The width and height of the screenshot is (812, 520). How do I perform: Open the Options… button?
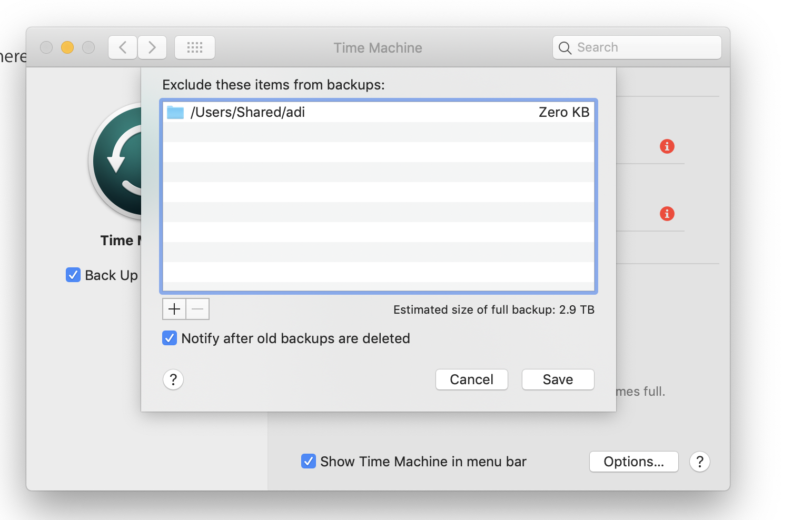[x=634, y=462]
